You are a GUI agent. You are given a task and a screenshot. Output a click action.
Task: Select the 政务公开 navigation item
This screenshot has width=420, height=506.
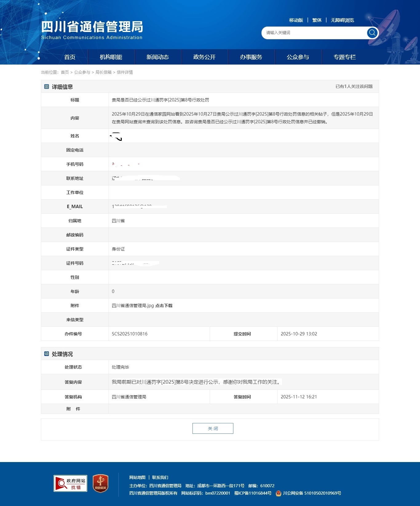(x=204, y=57)
